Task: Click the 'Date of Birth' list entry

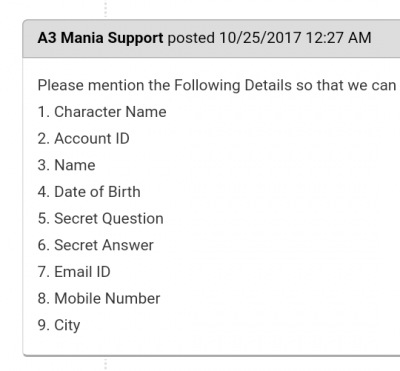Action: pyautogui.click(x=89, y=192)
